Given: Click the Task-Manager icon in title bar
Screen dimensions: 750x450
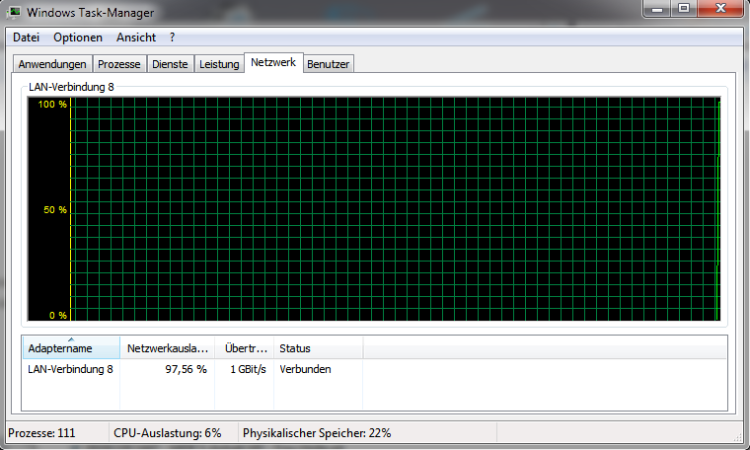Looking at the screenshot, I should 16,10.
